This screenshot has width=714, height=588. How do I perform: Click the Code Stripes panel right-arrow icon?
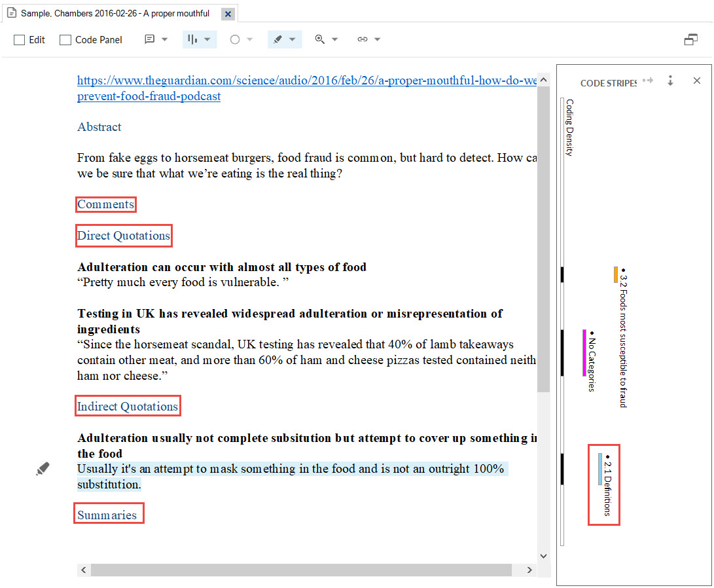[x=648, y=81]
